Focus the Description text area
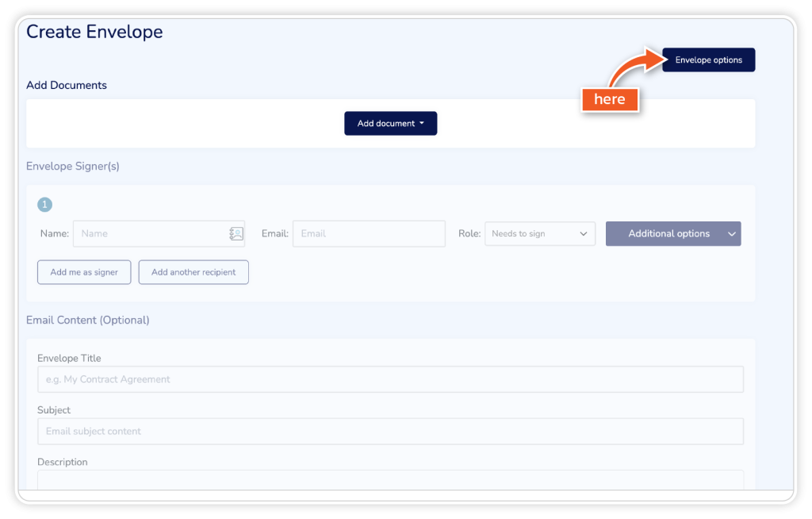 pyautogui.click(x=390, y=480)
